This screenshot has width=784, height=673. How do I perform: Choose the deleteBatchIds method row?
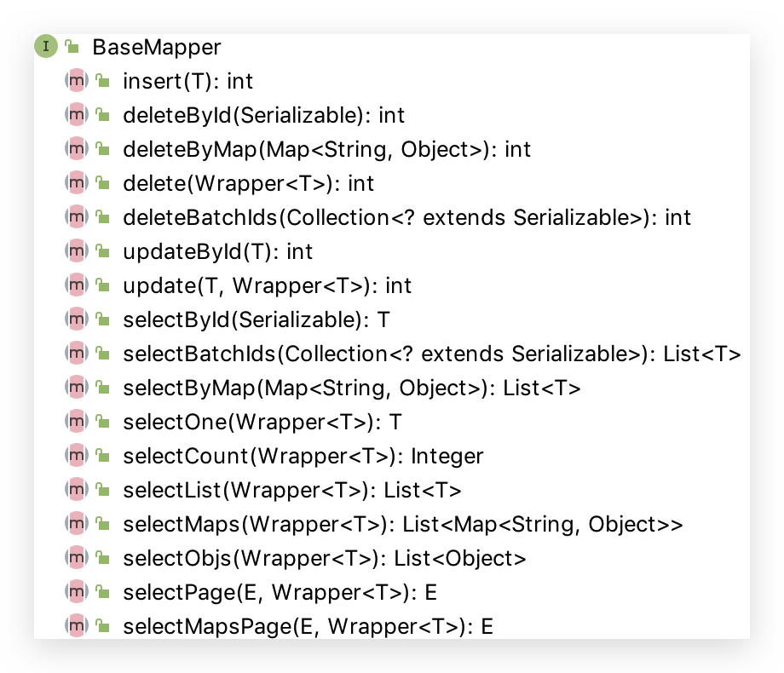(x=406, y=217)
